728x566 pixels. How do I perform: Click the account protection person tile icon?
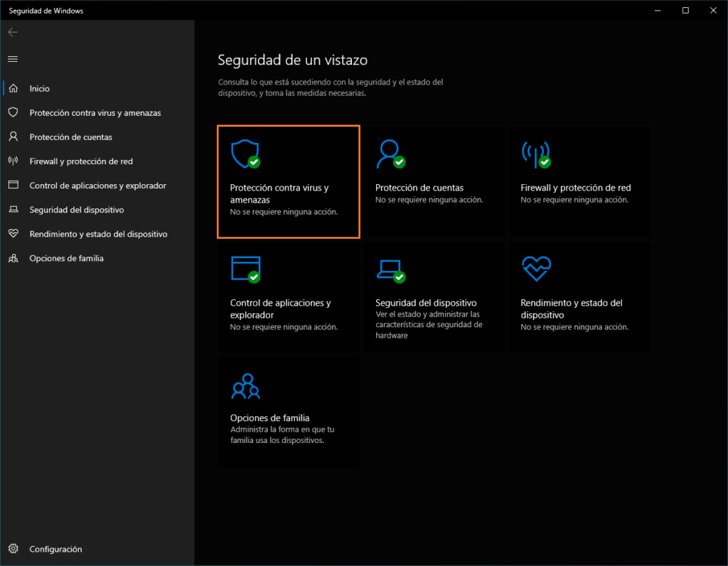(x=390, y=153)
